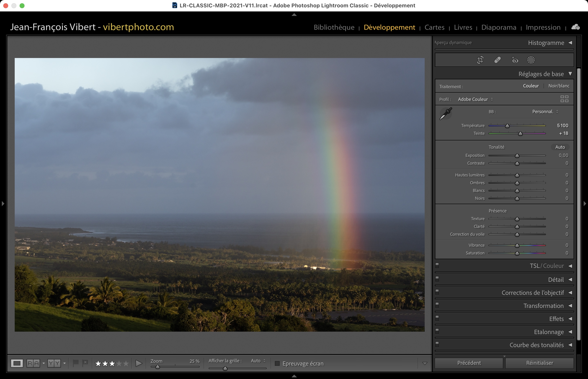Toggle the TSL/Couleur panel switch
The image size is (588, 379).
[x=437, y=265]
